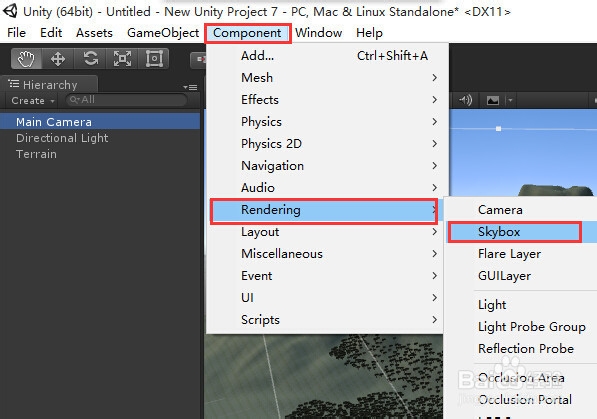Add a Light component
This screenshot has width=597, height=419.
coord(522,305)
